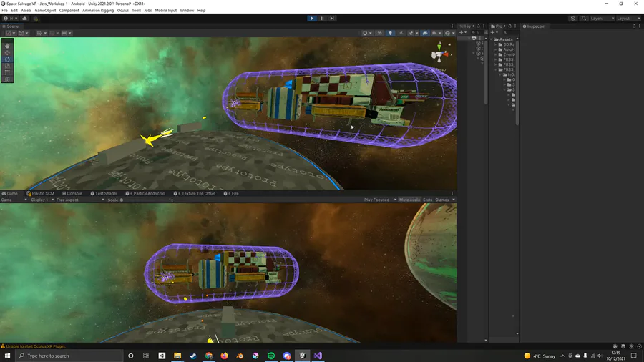Toggle Scene 2D view mode
The height and width of the screenshot is (362, 644).
(x=379, y=33)
